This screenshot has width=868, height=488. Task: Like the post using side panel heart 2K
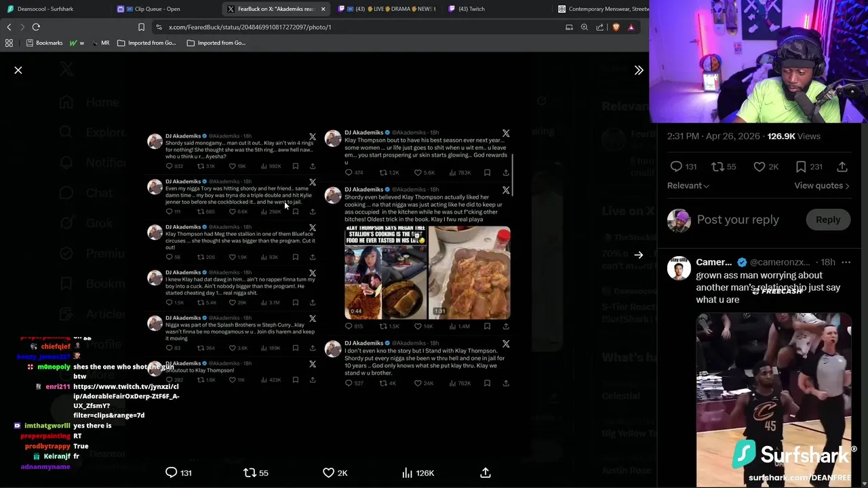(766, 167)
